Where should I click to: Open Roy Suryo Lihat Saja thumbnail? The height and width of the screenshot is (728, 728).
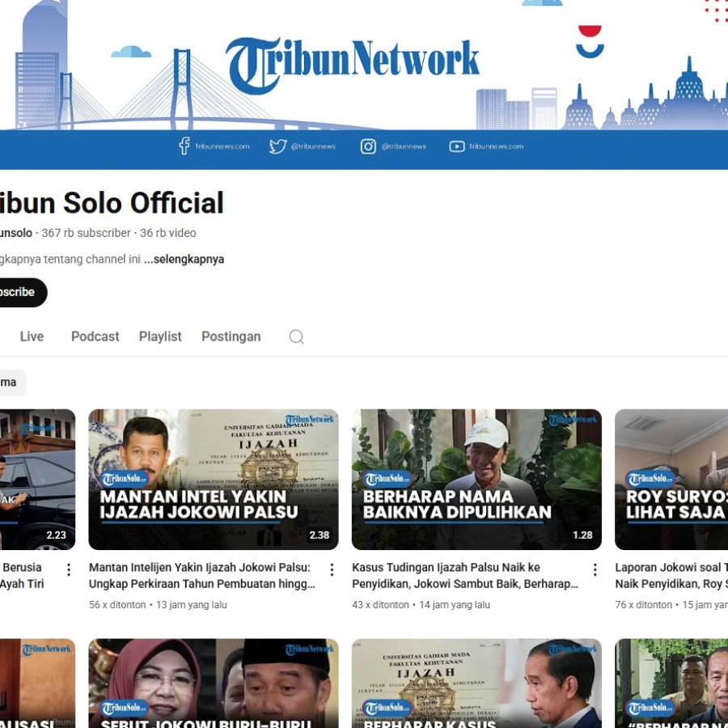(671, 479)
